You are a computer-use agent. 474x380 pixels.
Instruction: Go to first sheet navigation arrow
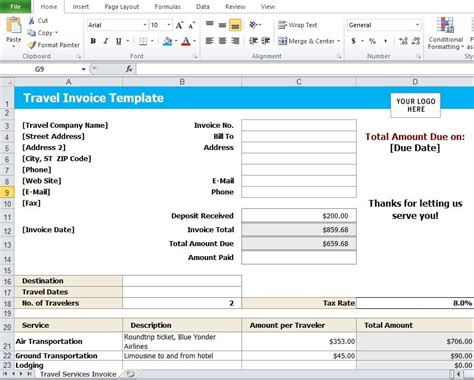[5, 374]
